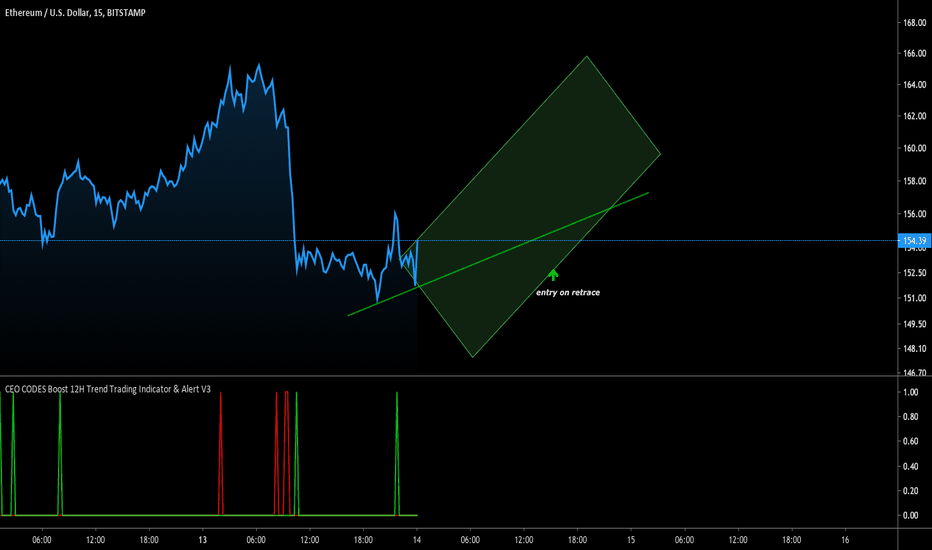Click the date label 16 on time axis
The height and width of the screenshot is (550, 932).
[x=845, y=540]
